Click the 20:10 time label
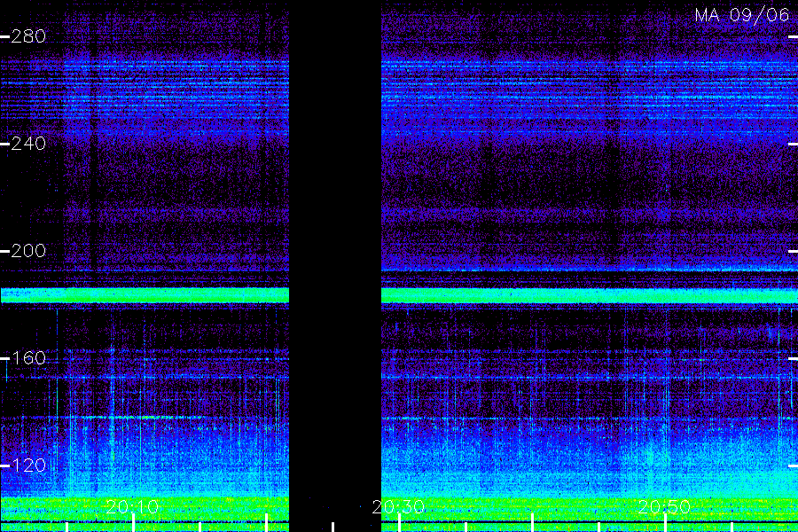Screen dimensions: 798x532 click(x=132, y=507)
